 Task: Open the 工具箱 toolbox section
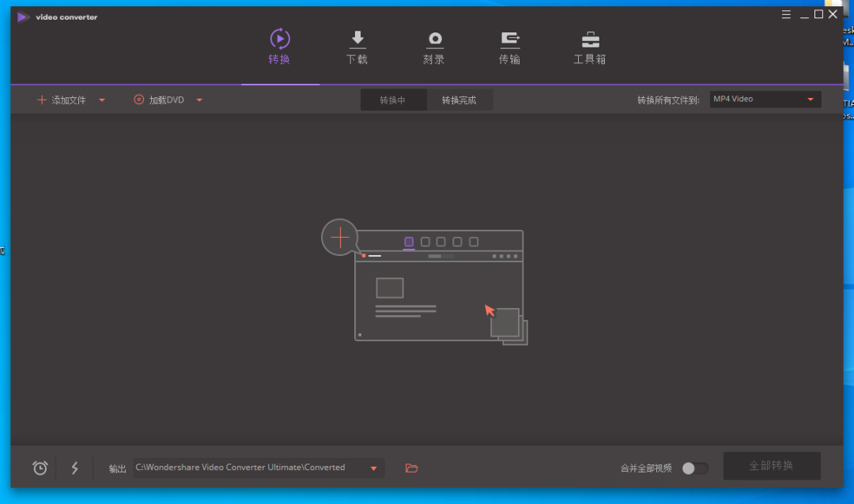pyautogui.click(x=590, y=47)
